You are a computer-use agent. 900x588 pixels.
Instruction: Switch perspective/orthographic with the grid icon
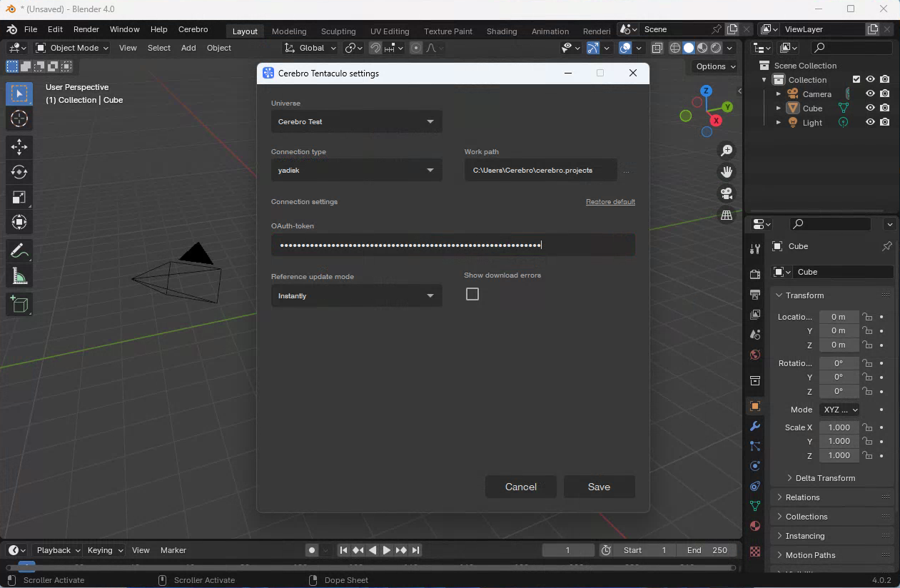[x=727, y=215]
